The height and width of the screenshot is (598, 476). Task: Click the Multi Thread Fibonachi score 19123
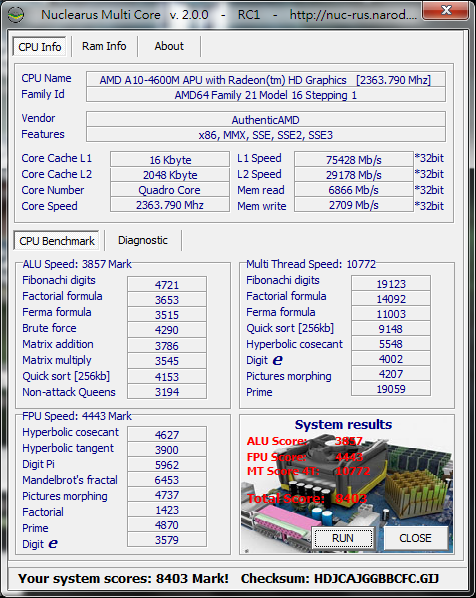(x=391, y=283)
